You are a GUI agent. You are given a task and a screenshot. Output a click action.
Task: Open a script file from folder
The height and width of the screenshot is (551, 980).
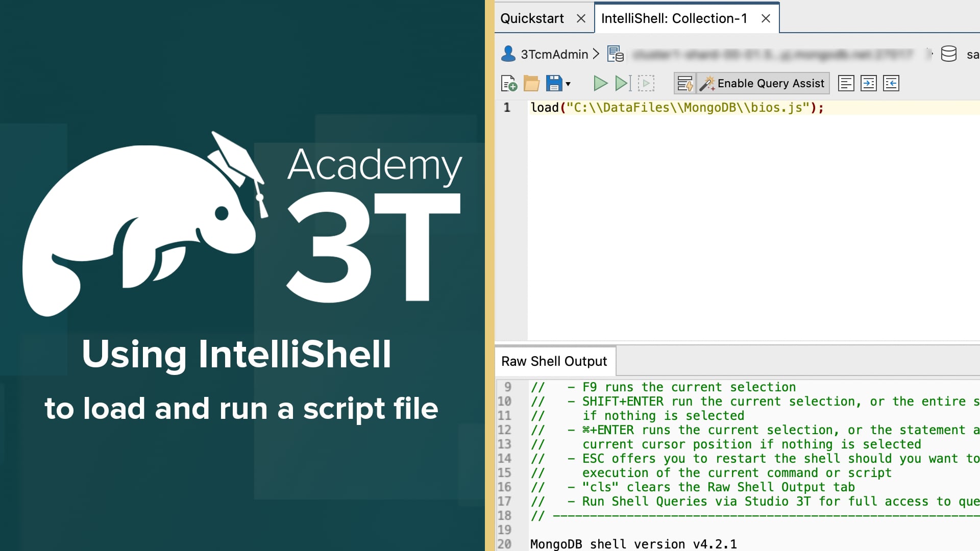point(531,83)
